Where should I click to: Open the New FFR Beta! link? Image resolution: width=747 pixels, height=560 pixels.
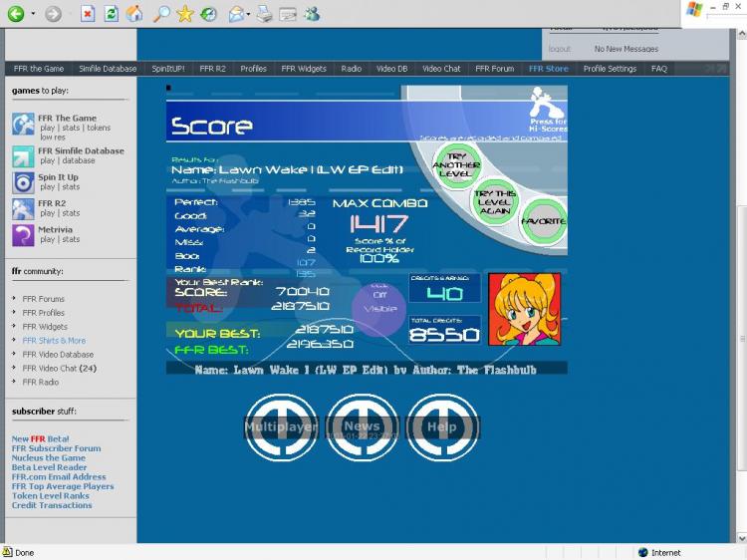point(41,439)
